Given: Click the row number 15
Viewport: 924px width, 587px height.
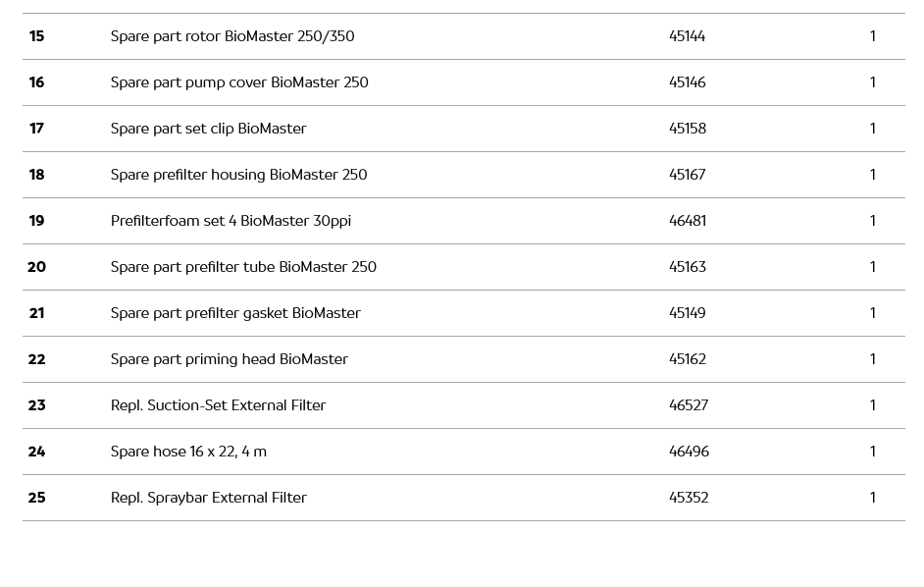Looking at the screenshot, I should coord(36,36).
